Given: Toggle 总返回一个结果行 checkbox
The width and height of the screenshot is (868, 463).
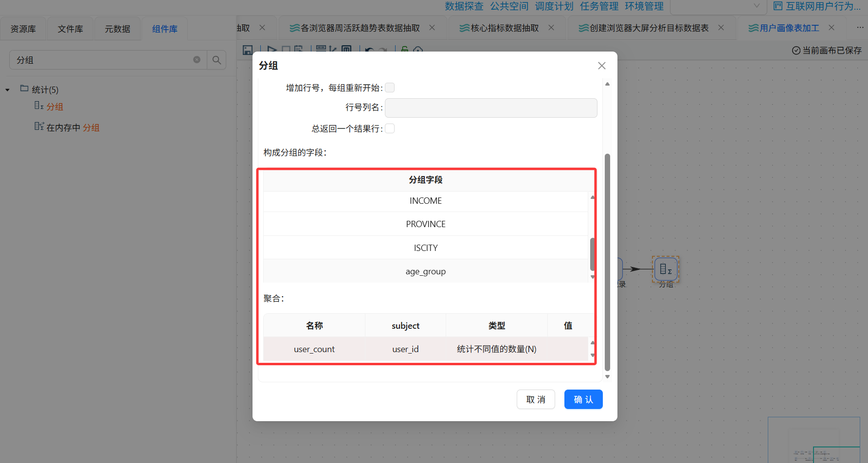Looking at the screenshot, I should [x=390, y=128].
